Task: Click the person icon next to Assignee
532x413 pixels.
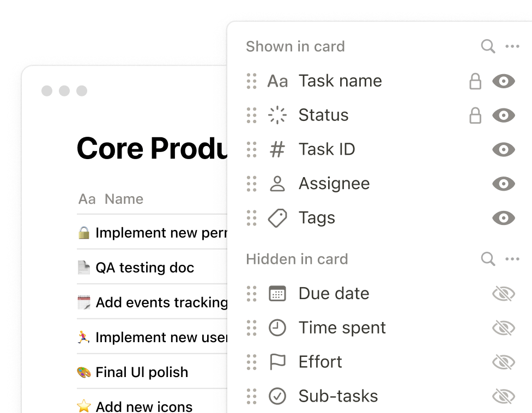Action: pyautogui.click(x=277, y=184)
